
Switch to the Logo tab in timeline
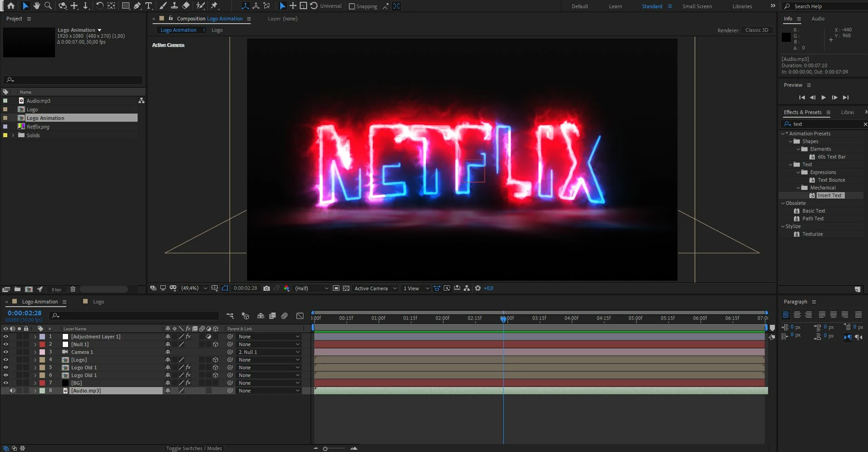[98, 302]
